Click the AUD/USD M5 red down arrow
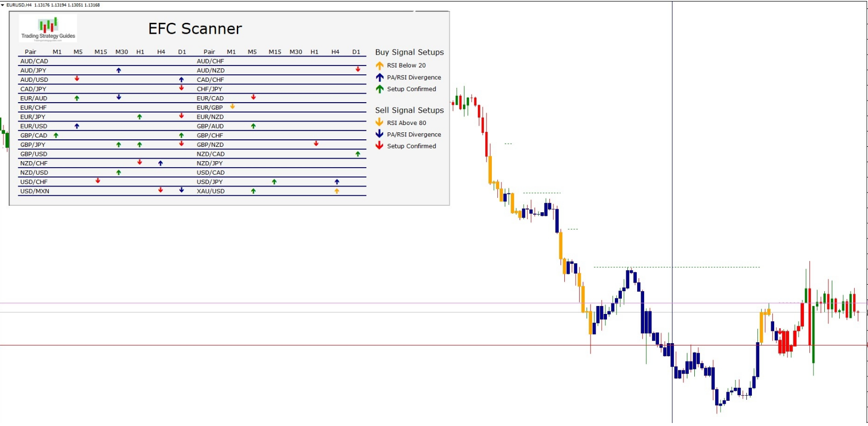The image size is (868, 426). [77, 79]
